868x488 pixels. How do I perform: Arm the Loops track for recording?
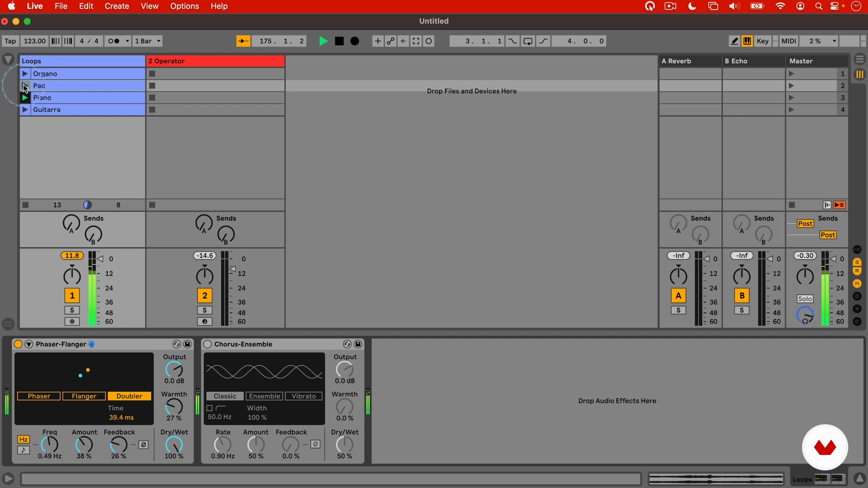click(72, 322)
